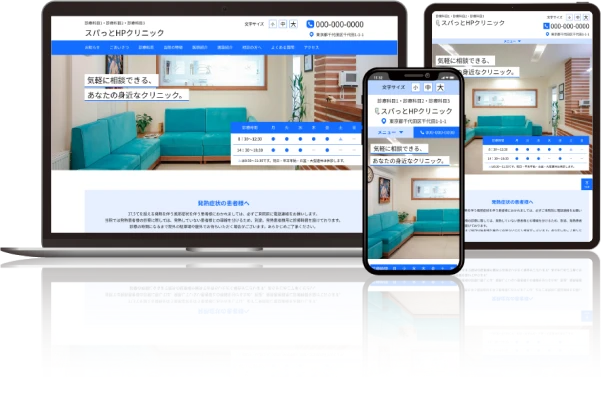Click 気軽に相談できる、 caption on phone
The width and height of the screenshot is (601, 394).
(x=399, y=149)
